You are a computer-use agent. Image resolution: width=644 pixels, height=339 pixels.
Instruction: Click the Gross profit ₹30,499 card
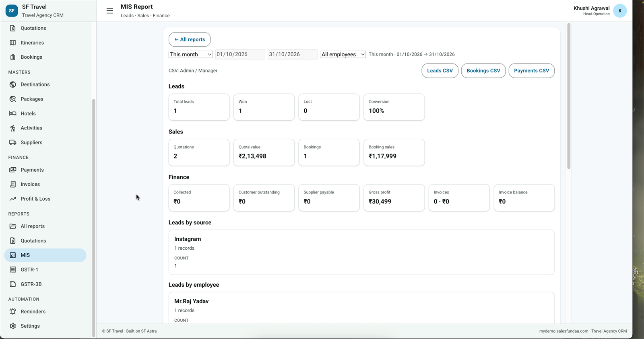394,197
